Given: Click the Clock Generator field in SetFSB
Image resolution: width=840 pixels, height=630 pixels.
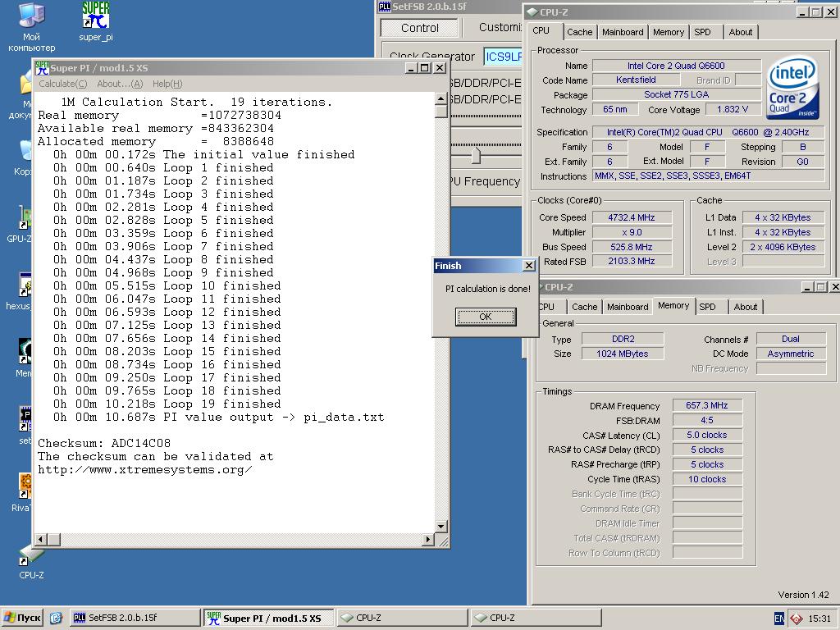Looking at the screenshot, I should point(503,57).
